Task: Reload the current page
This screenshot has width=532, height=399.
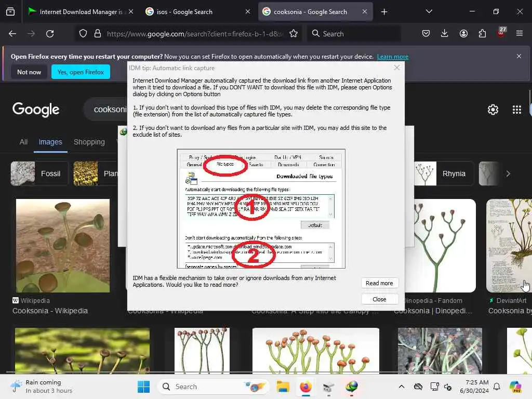Action: click(50, 34)
